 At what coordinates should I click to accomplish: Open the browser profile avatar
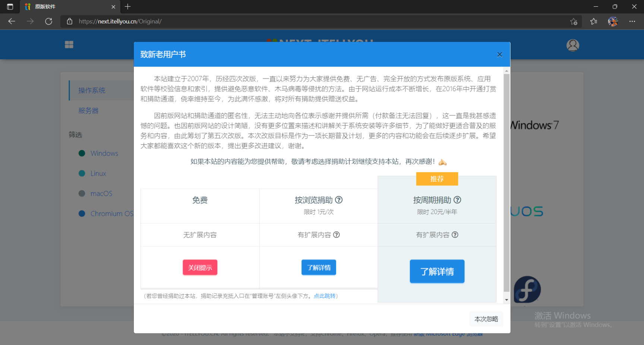pyautogui.click(x=613, y=21)
